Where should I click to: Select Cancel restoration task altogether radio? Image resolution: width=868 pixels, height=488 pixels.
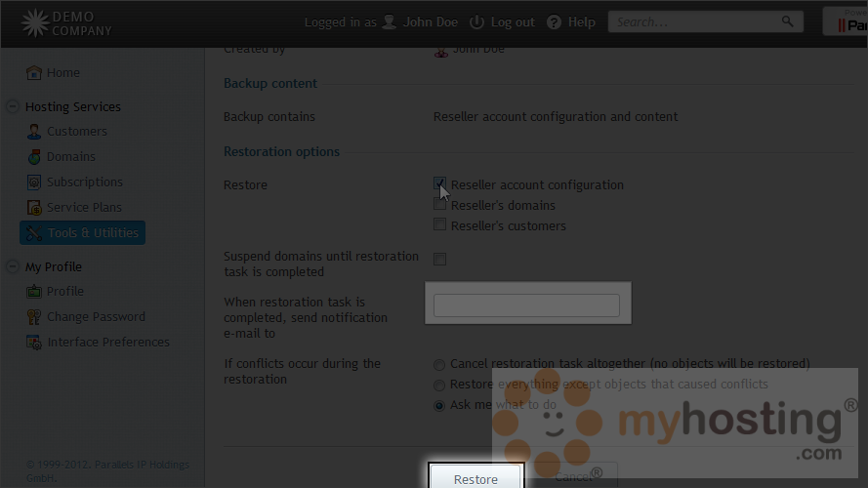(x=439, y=365)
